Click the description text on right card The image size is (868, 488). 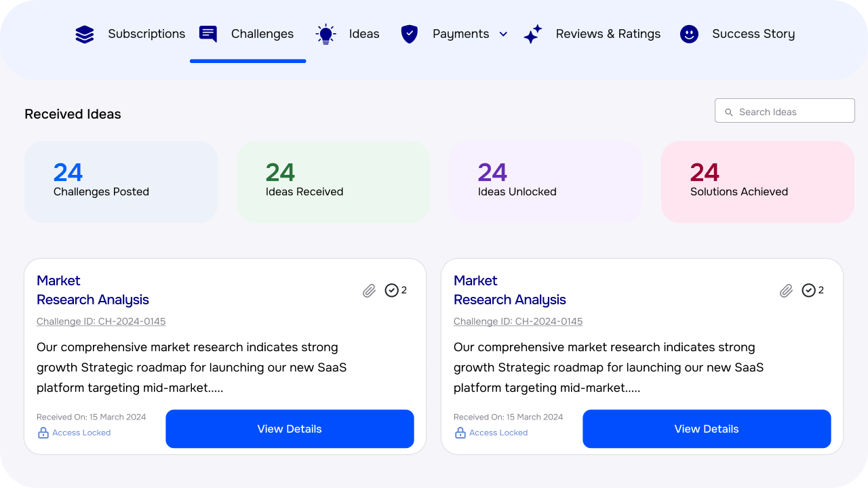point(609,367)
